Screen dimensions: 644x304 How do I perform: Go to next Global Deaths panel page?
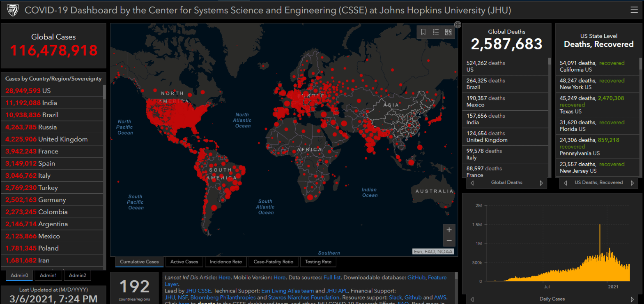tap(541, 183)
